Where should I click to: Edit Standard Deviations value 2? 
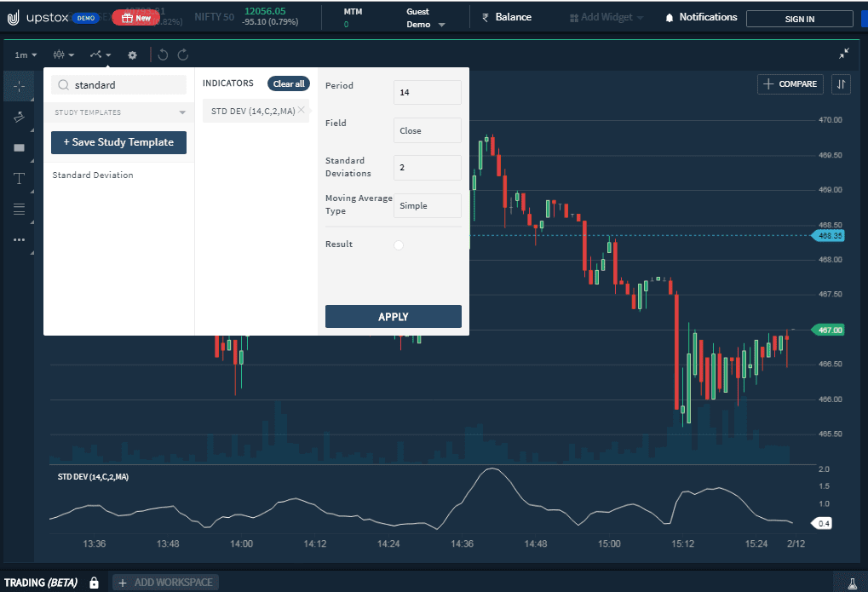click(x=427, y=168)
